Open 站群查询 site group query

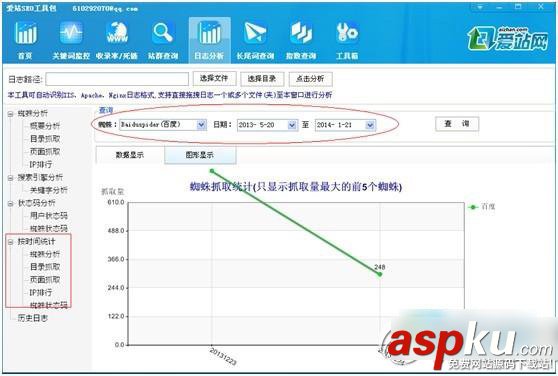pos(163,40)
